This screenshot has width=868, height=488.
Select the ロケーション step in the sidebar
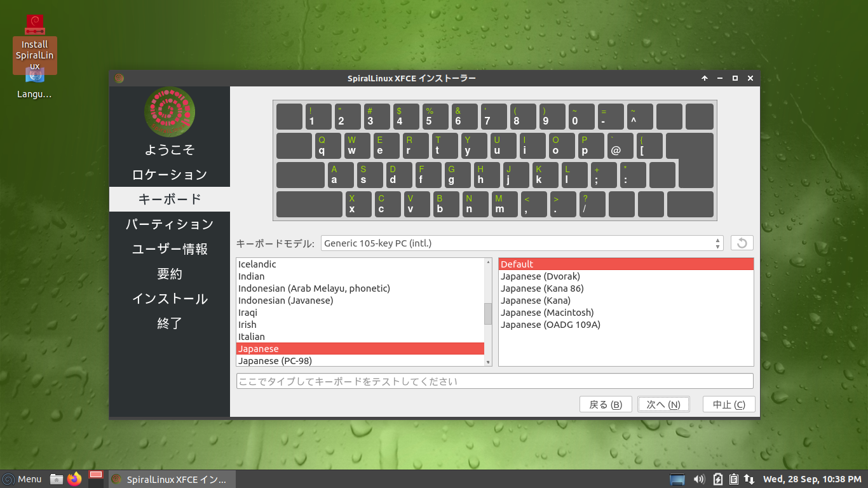[x=170, y=175]
